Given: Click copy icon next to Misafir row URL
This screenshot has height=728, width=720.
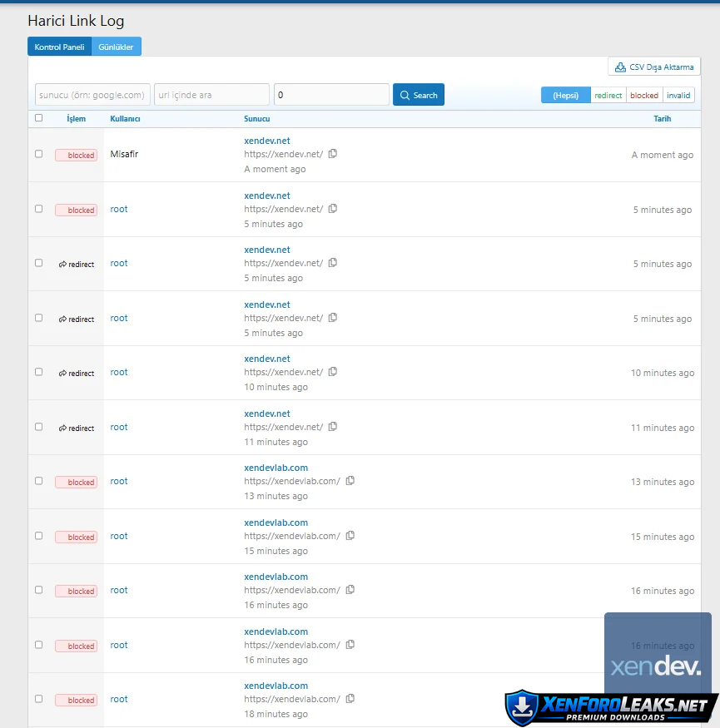Looking at the screenshot, I should coord(333,154).
